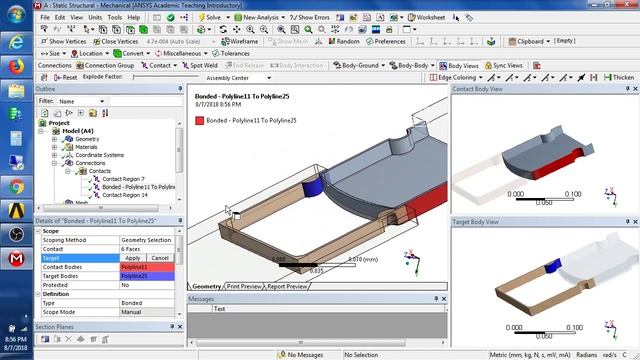Open the Miscellaneous dropdown
Viewport: 640px width, 360px height.
point(181,53)
